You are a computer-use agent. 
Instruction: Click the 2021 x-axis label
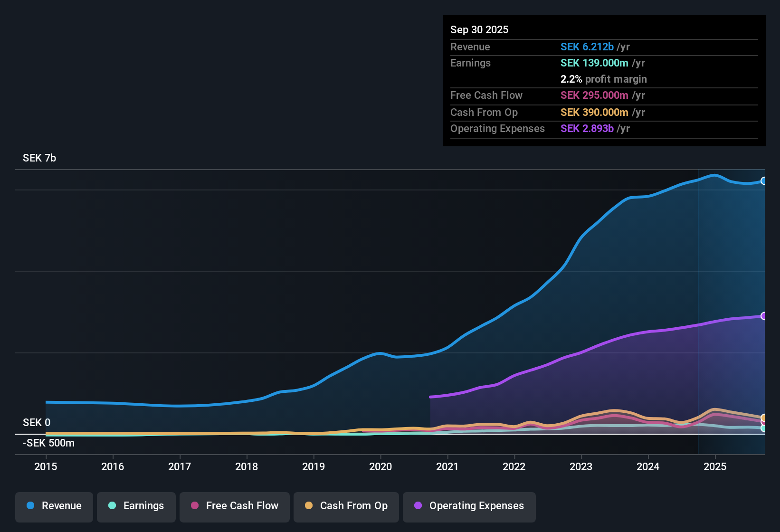pyautogui.click(x=447, y=466)
